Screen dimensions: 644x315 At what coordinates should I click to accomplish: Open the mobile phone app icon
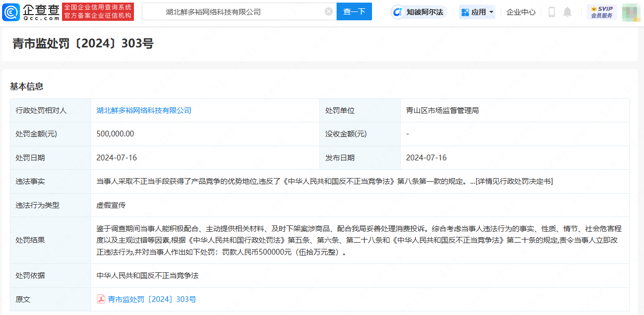pyautogui.click(x=552, y=12)
